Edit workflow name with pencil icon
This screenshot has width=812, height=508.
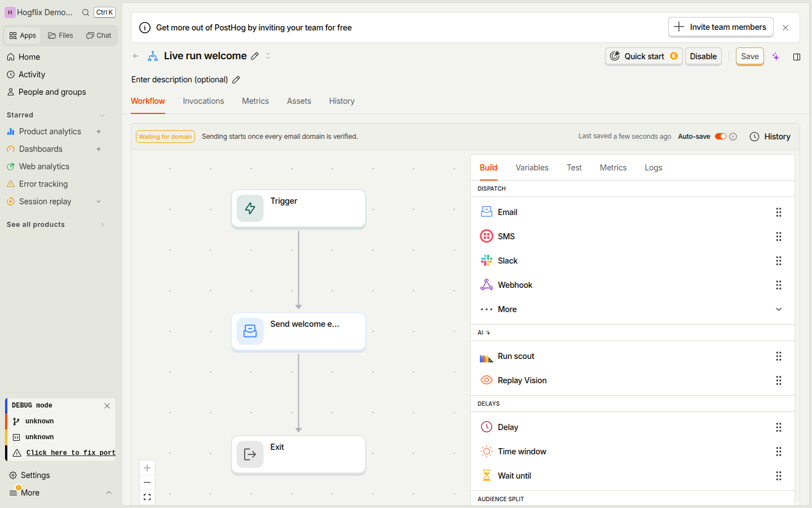(255, 56)
